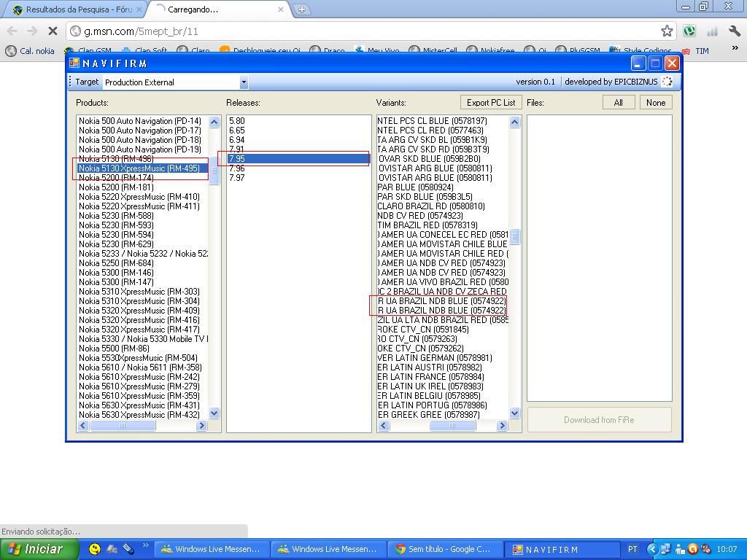The height and width of the screenshot is (560, 747).
Task: Select release 7.95
Action: 298,158
